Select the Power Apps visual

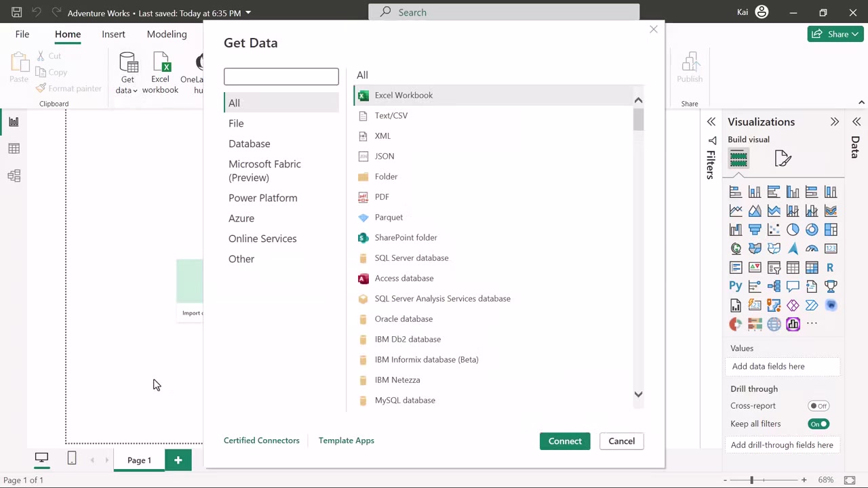click(793, 306)
